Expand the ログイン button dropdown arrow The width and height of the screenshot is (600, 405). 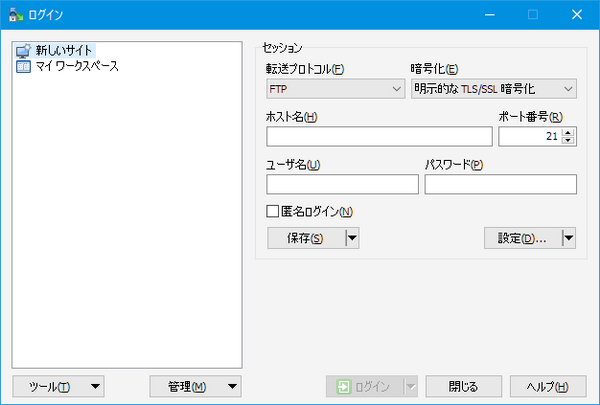point(411,387)
